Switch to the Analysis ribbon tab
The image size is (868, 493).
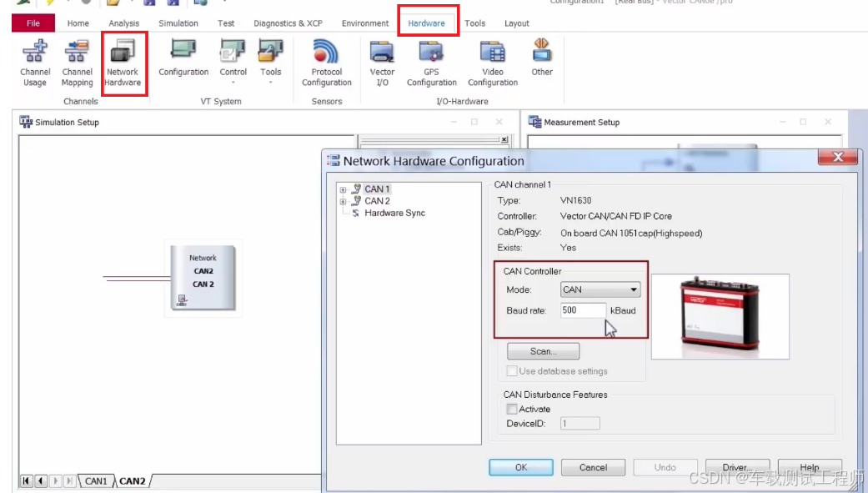[x=124, y=23]
